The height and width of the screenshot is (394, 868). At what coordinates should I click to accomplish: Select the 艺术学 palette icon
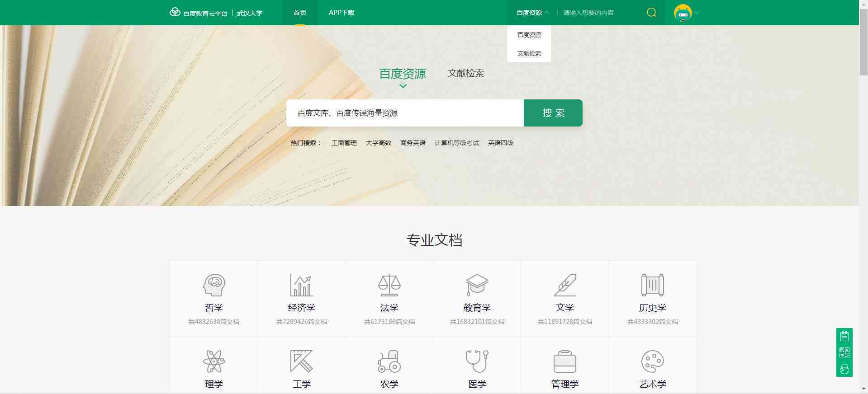point(653,361)
